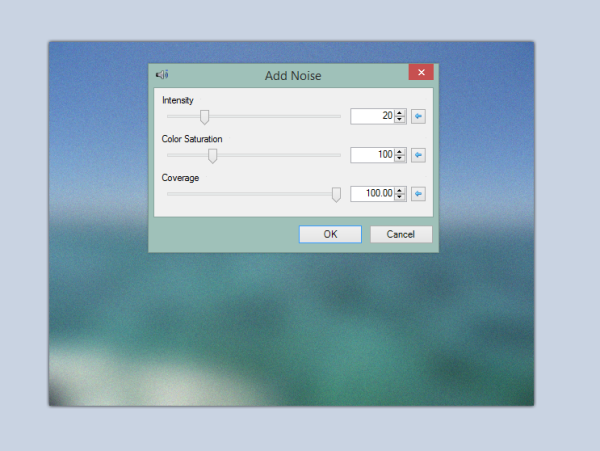Click in the Color Saturation field showing 100
The height and width of the screenshot is (451, 600).
373,155
